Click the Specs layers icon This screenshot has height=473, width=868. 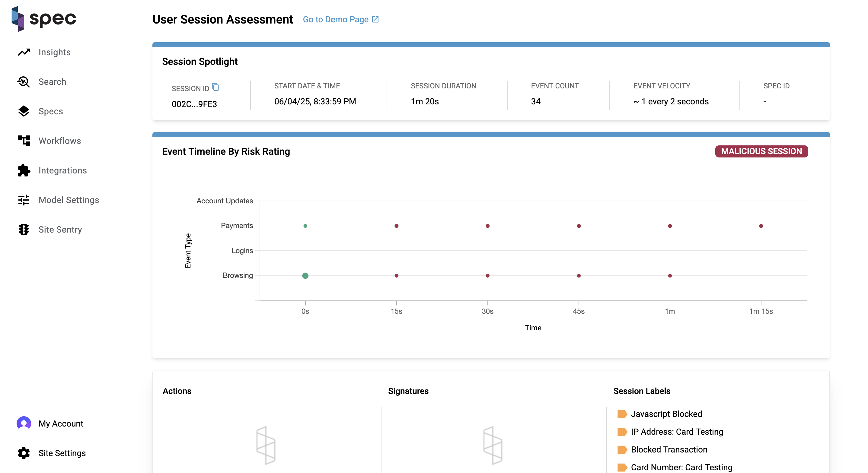[24, 111]
